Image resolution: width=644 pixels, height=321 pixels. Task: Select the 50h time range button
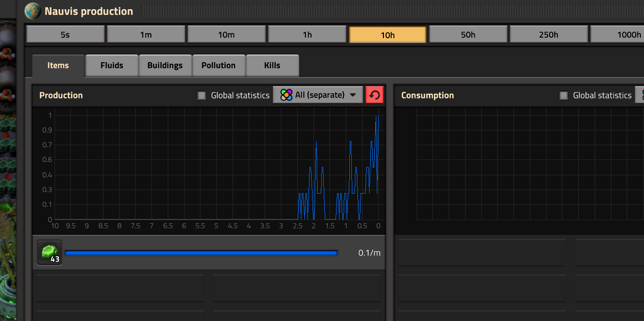pyautogui.click(x=468, y=35)
